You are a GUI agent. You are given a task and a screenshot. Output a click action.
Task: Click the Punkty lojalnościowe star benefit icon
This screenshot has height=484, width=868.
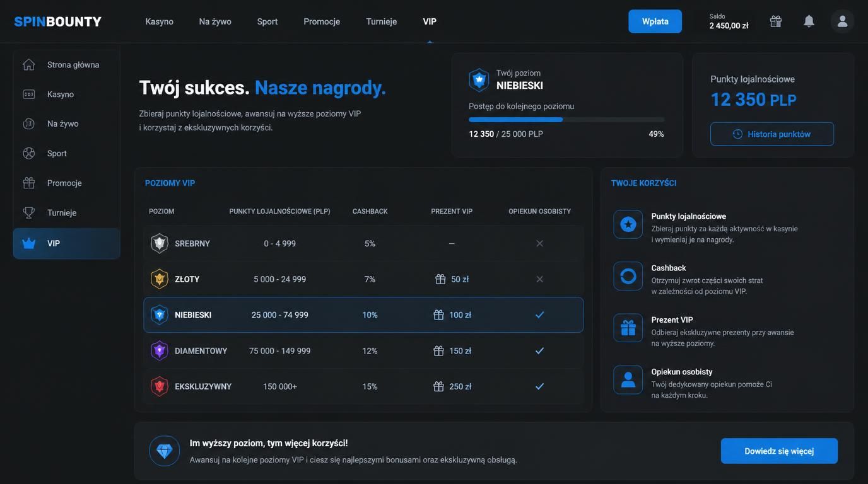coord(628,224)
